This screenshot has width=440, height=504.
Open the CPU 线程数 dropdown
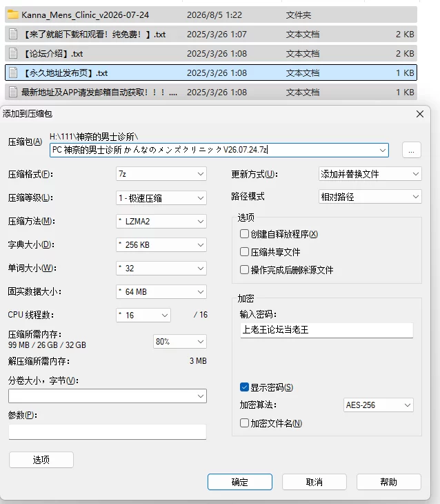pos(143,315)
